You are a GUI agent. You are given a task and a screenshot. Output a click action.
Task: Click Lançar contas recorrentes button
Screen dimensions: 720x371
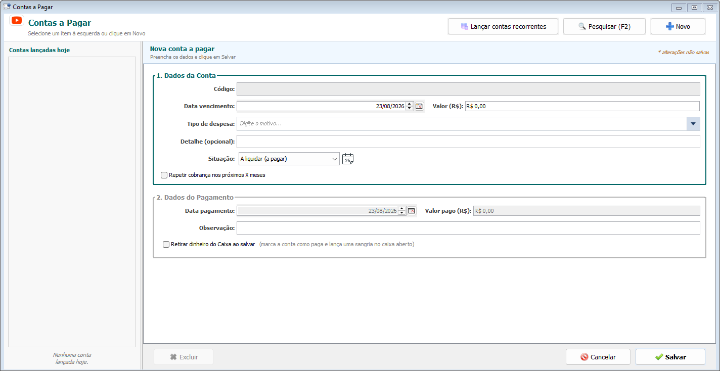click(x=503, y=27)
